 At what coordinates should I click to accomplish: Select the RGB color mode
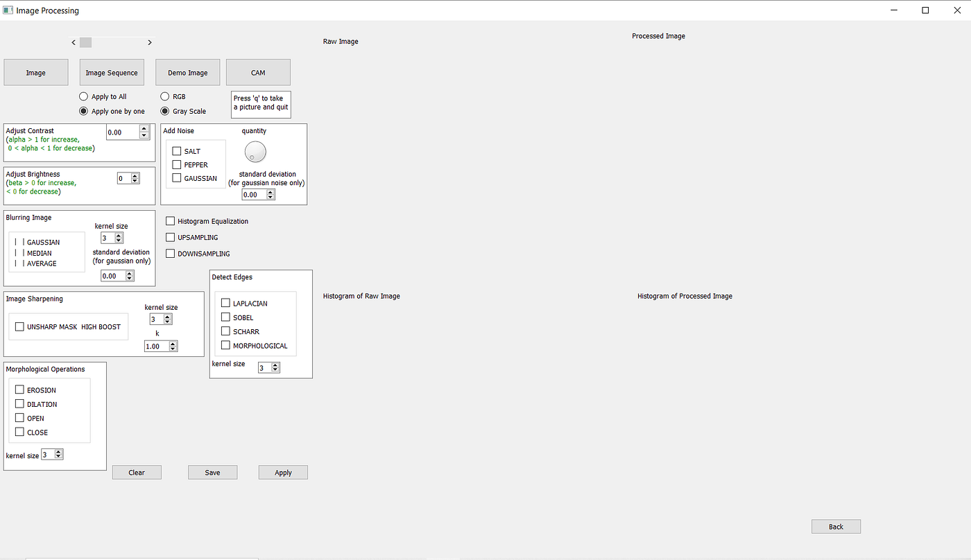pos(165,96)
